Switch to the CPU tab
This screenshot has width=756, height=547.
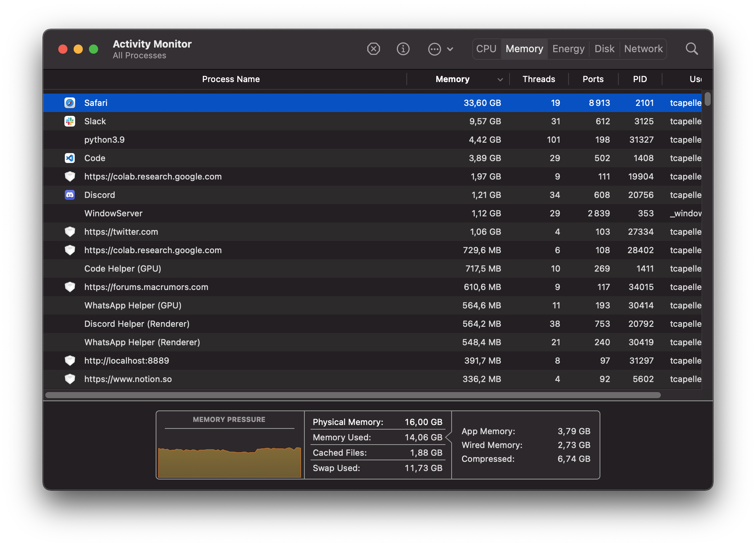486,49
